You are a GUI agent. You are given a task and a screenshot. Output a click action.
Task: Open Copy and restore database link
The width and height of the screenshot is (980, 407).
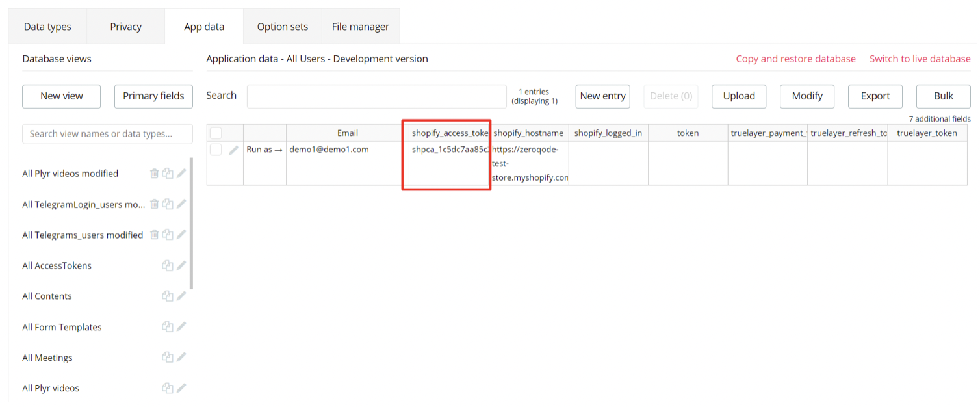[795, 59]
